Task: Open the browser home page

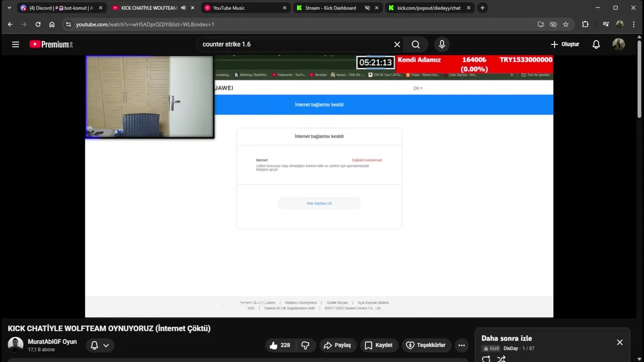Action: click(52, 24)
